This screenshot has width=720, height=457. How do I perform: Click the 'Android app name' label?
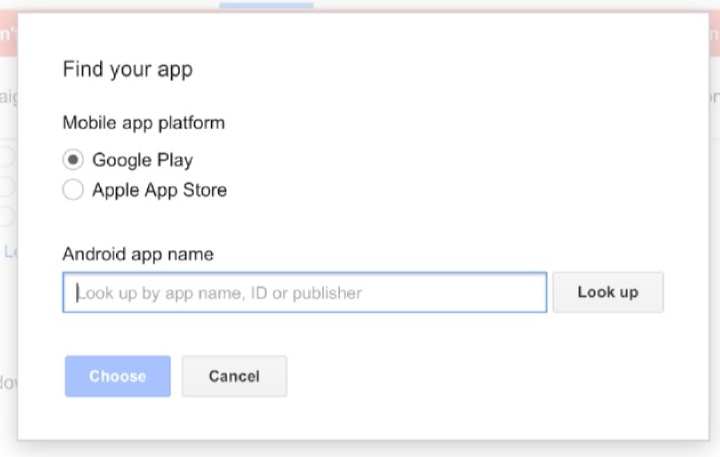(x=138, y=254)
